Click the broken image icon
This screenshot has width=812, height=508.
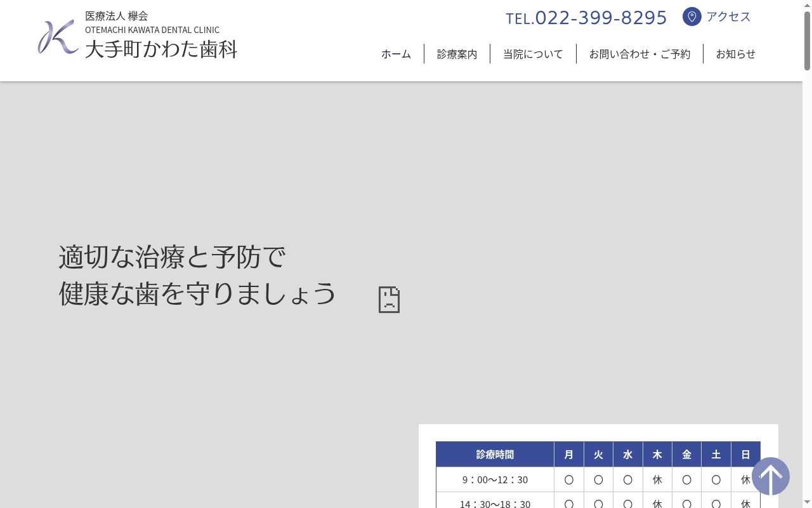point(389,299)
